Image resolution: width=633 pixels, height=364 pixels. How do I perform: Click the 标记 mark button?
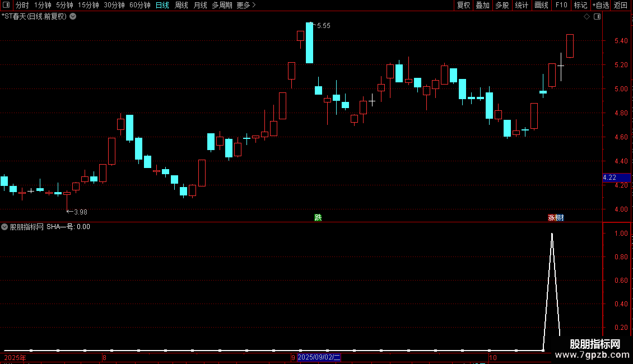580,5
